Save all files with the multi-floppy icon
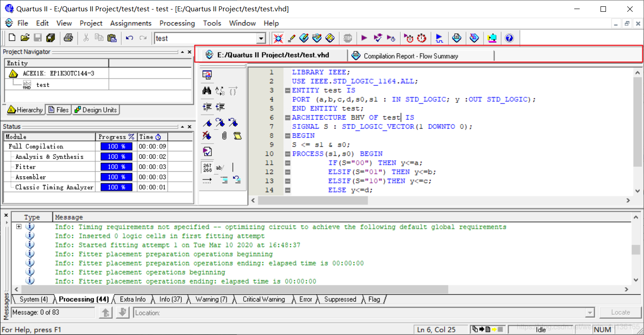Viewport: 644px width, 335px height. [51, 38]
